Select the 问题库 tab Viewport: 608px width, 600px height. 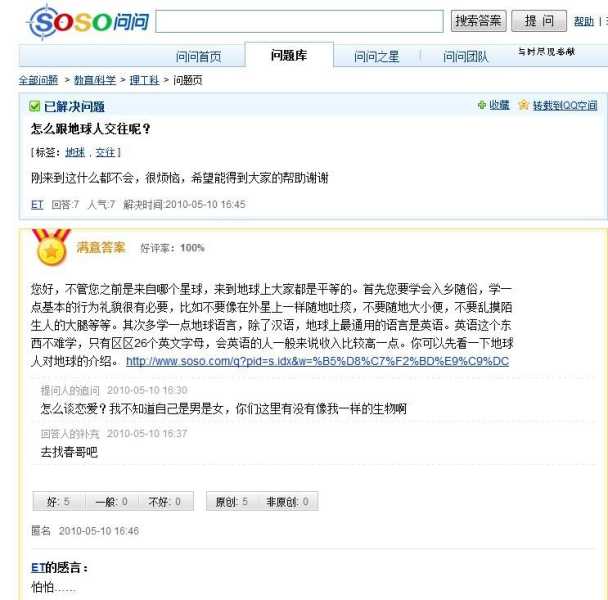tap(289, 55)
